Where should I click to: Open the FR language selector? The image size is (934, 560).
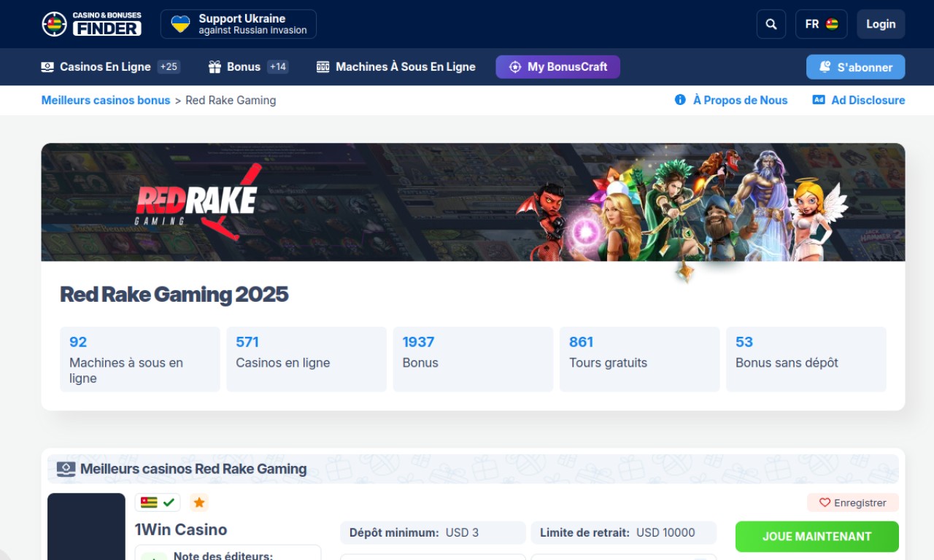pyautogui.click(x=821, y=24)
